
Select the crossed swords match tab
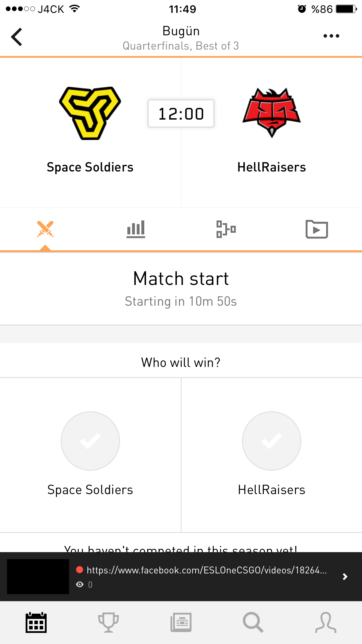45,229
